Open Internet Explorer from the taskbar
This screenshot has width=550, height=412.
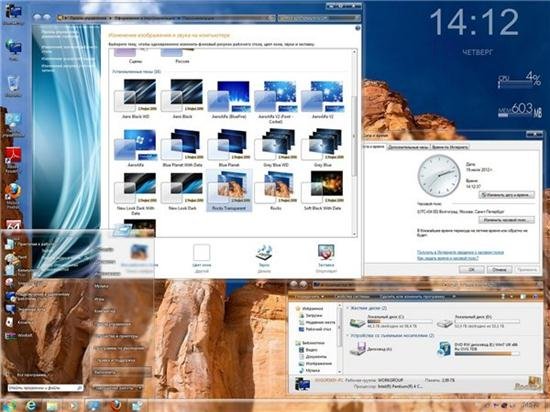[x=32, y=406]
